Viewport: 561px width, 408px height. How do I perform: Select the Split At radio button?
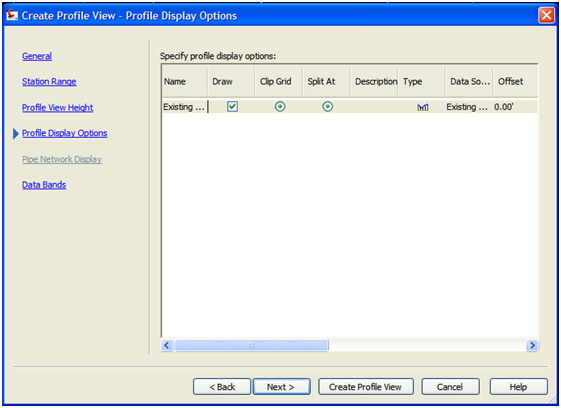click(x=327, y=107)
